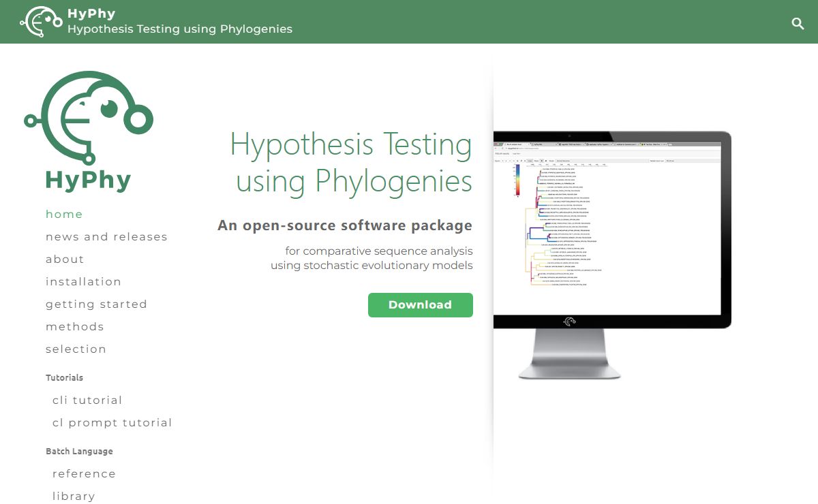Click 'An open-source software package' text

click(x=344, y=225)
